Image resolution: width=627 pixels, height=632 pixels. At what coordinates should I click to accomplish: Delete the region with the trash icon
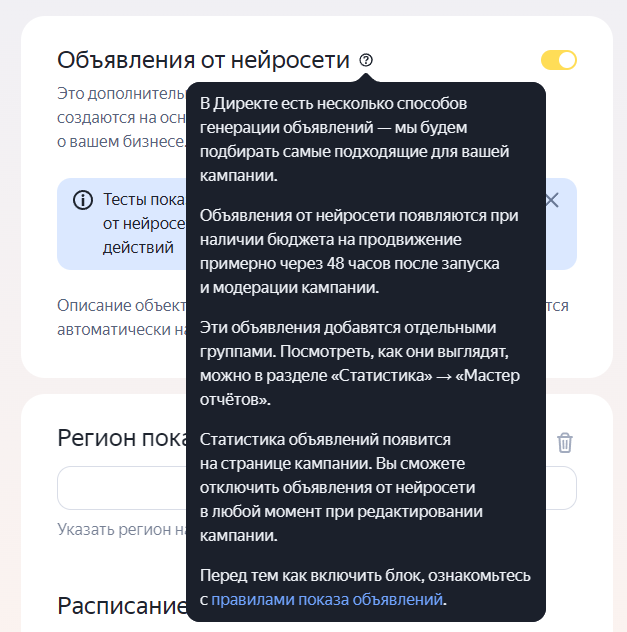[565, 442]
